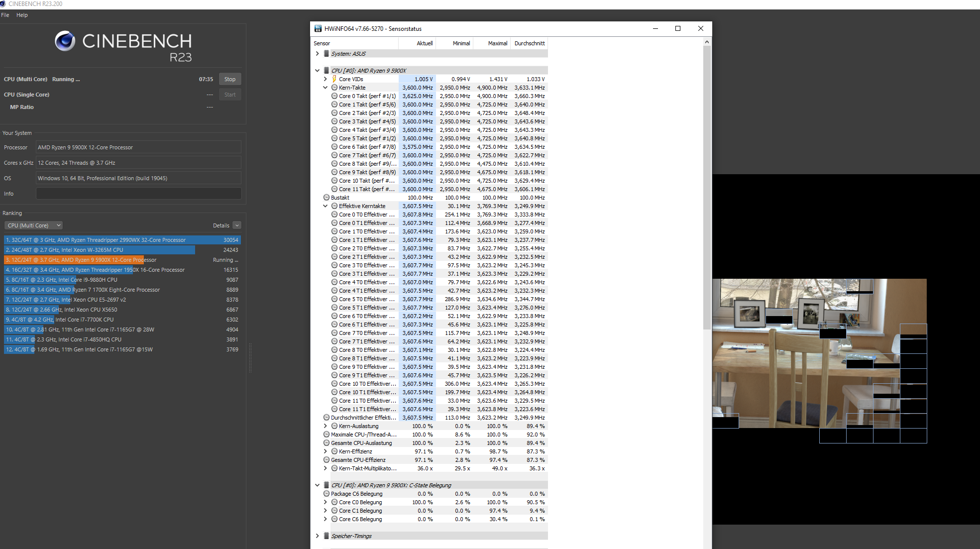Collapse the Effektive Kerntakte tree node

click(326, 206)
